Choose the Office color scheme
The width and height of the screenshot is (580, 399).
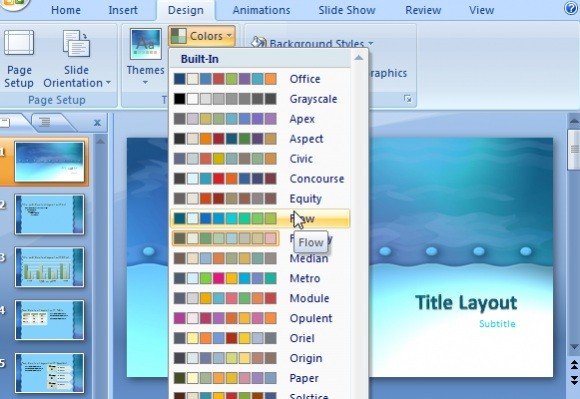(260, 79)
